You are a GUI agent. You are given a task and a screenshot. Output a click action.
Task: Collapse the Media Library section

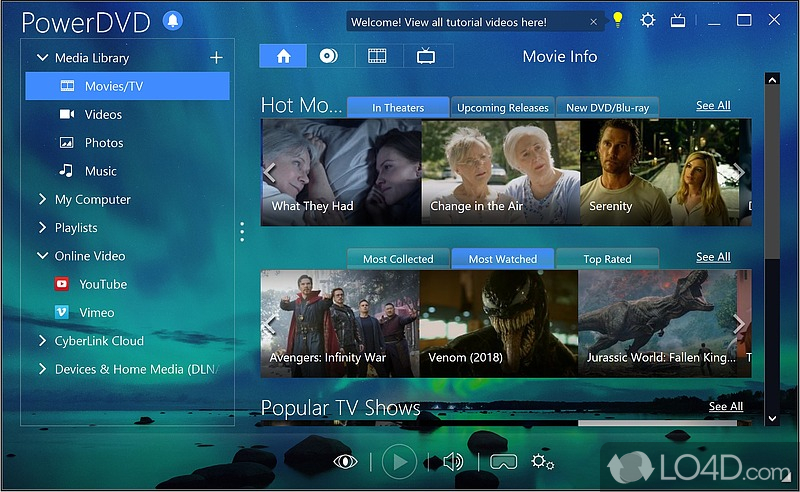[x=42, y=58]
